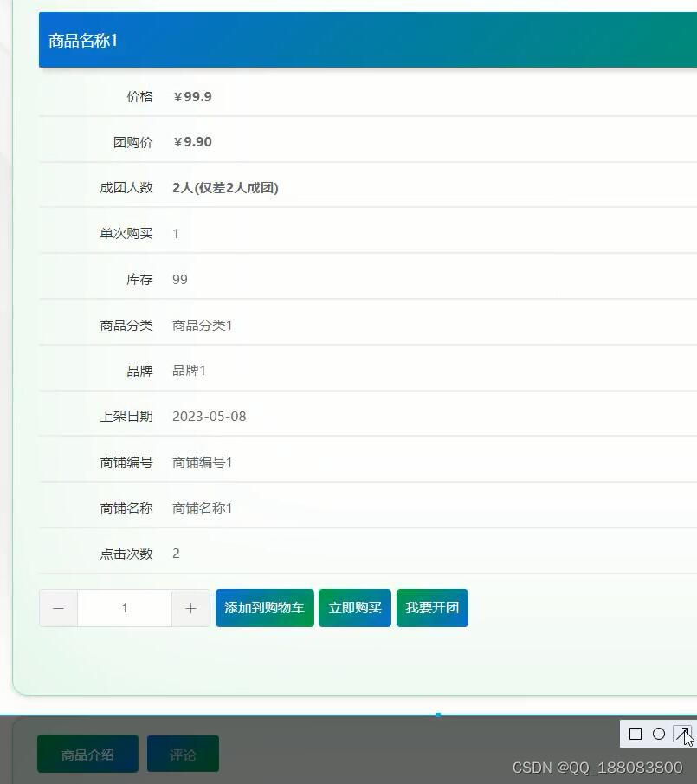Select the rectangle annotation tool

[x=636, y=734]
